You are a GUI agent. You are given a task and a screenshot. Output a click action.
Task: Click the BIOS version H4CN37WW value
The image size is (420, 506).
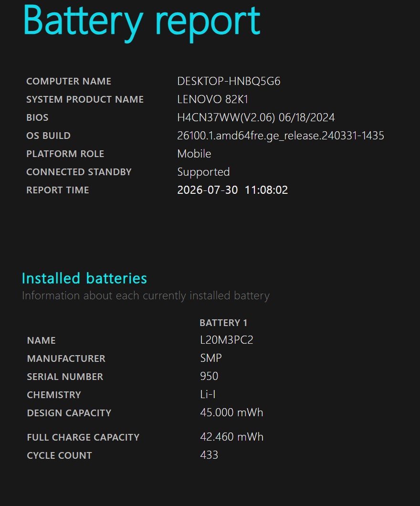pyautogui.click(x=256, y=117)
